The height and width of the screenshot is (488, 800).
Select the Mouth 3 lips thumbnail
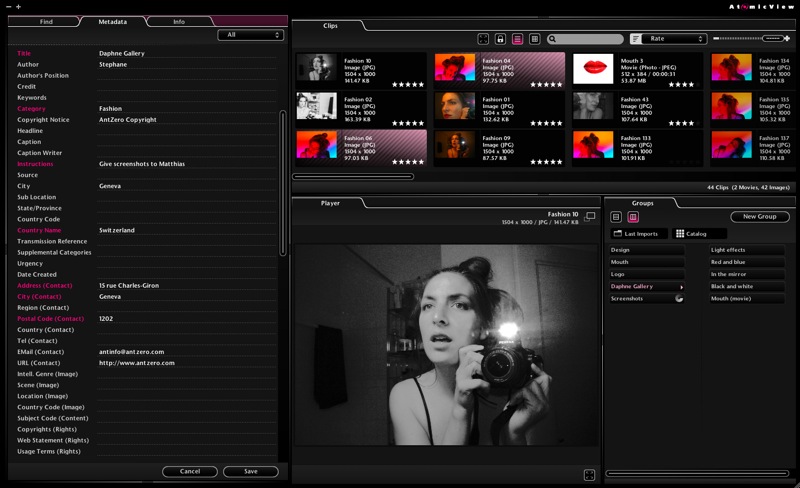tap(593, 68)
